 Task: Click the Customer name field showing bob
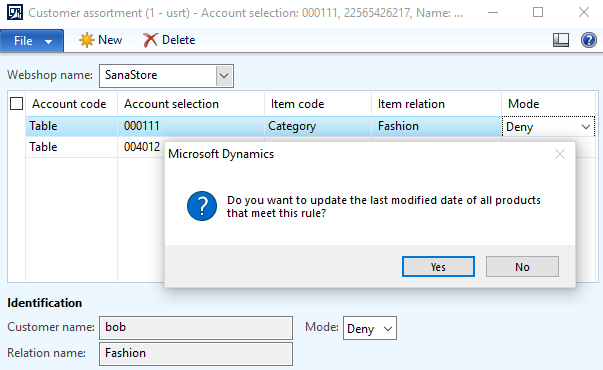196,328
